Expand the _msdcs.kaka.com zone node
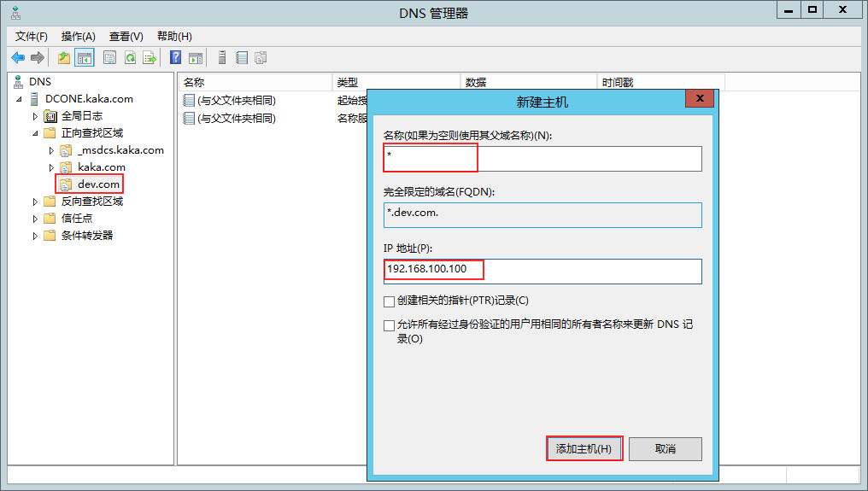 pyautogui.click(x=51, y=150)
